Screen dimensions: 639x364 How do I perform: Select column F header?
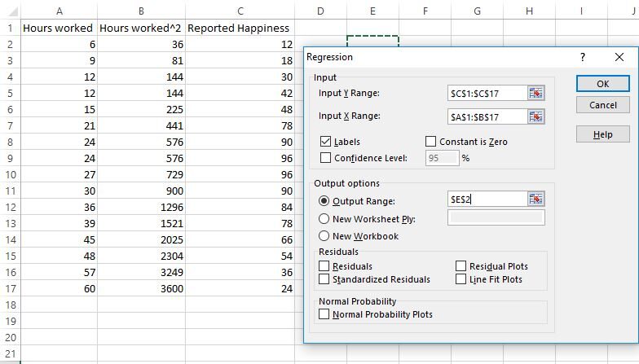point(425,11)
